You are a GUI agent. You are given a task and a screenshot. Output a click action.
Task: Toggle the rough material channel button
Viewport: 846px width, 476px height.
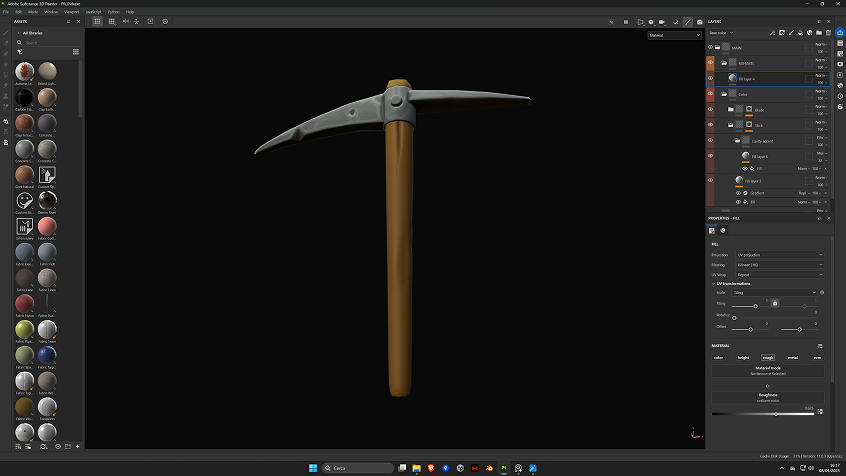[x=768, y=357]
